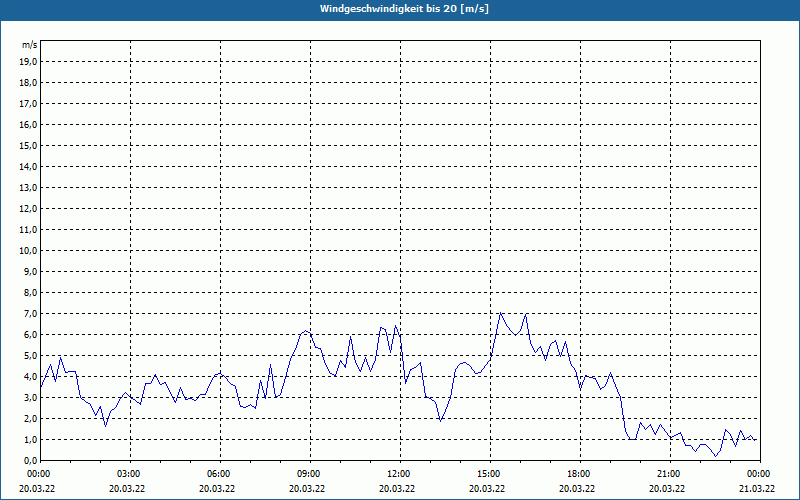Click the "20.03.22" date under 06:00
The width and height of the screenshot is (800, 500).
coord(217,489)
